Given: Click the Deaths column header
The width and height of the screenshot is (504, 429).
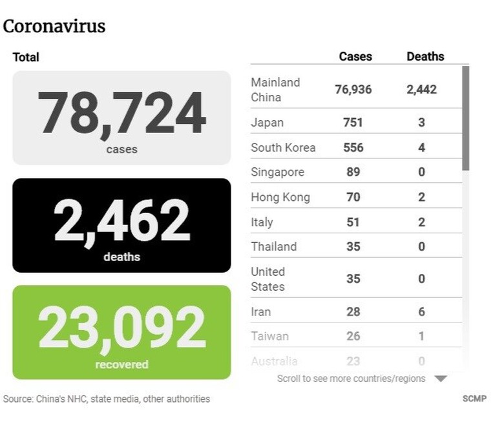Looking at the screenshot, I should (x=425, y=56).
